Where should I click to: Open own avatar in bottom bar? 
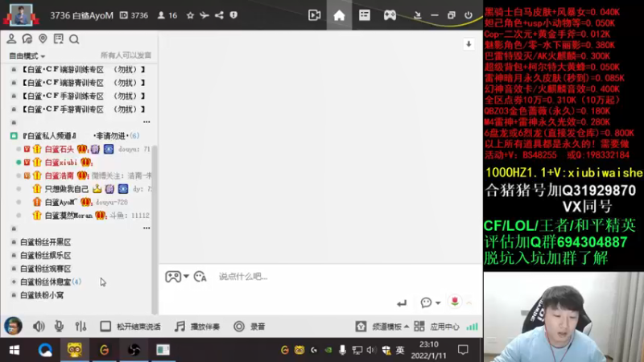(x=13, y=327)
